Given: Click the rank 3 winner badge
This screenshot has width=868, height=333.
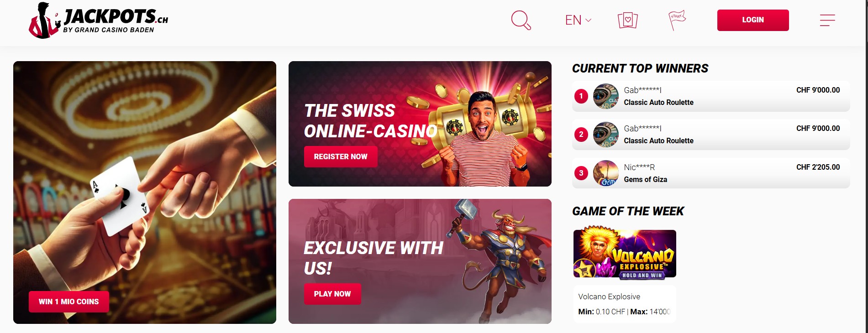Looking at the screenshot, I should [581, 173].
